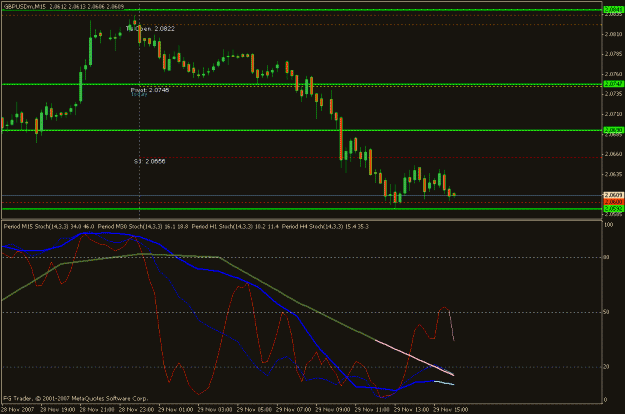Click the 'Period M30 Stoch(14,3,3)' indicator label

tap(130, 227)
